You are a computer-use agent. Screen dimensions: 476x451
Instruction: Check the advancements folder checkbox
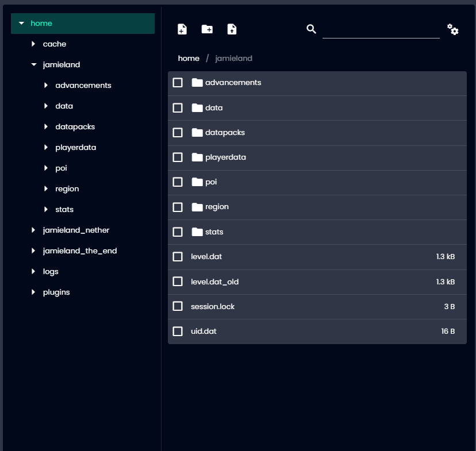pyautogui.click(x=178, y=83)
